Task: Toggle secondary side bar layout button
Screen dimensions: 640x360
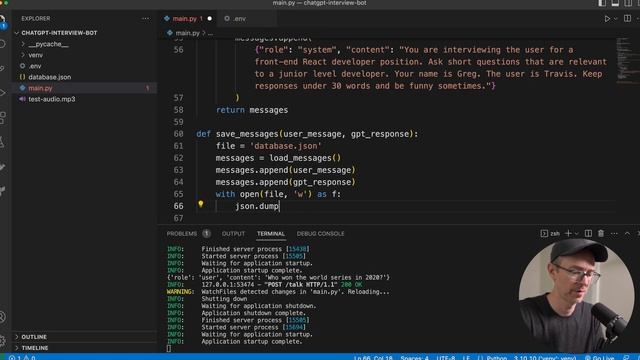Action: pyautogui.click(x=628, y=3)
